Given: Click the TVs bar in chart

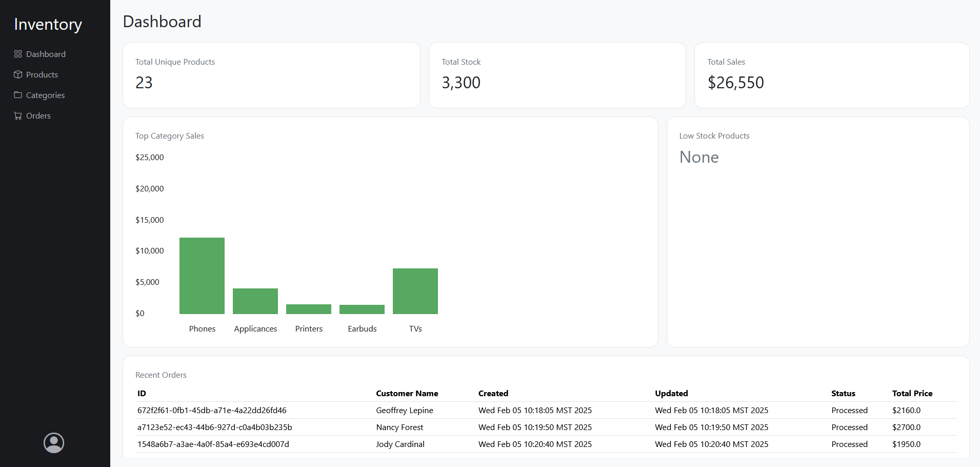Looking at the screenshot, I should click(415, 291).
